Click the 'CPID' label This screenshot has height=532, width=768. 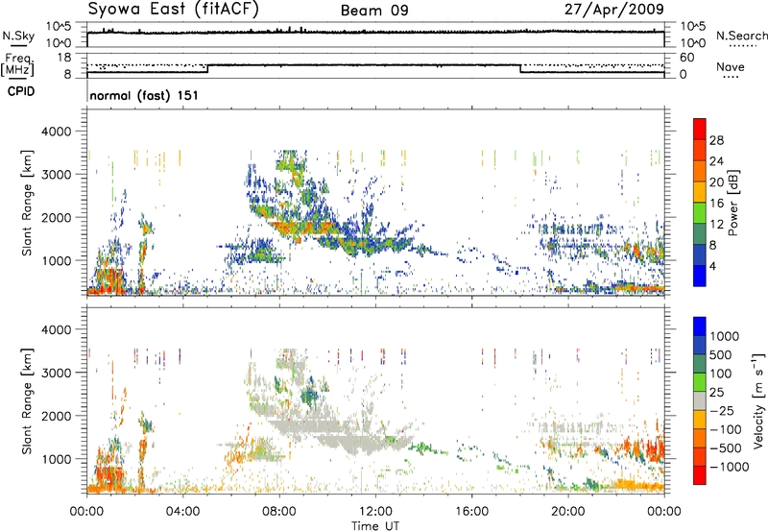(x=21, y=91)
